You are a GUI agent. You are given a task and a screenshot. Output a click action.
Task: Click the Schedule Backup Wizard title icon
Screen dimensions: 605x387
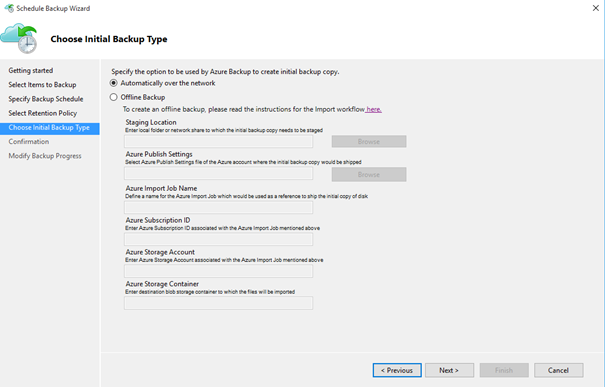click(9, 8)
